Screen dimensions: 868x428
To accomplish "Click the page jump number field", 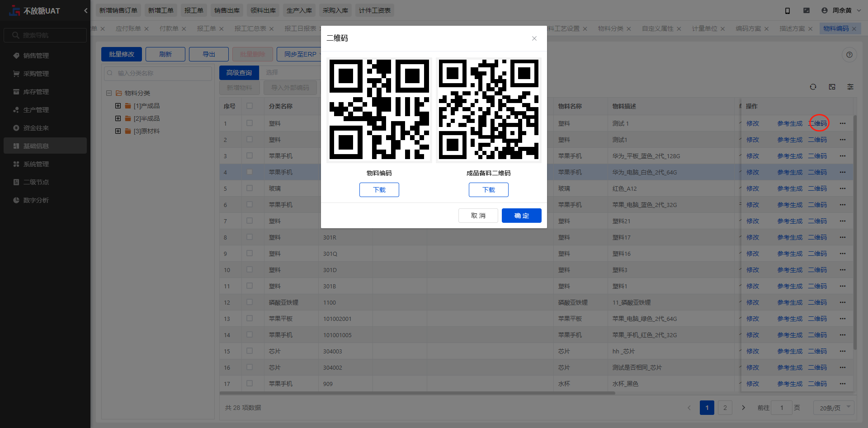I will click(782, 408).
